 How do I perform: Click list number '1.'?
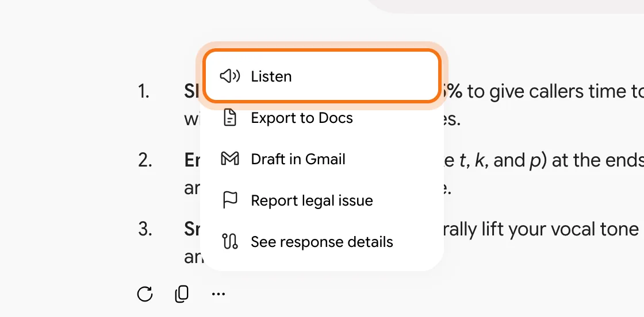[144, 92]
